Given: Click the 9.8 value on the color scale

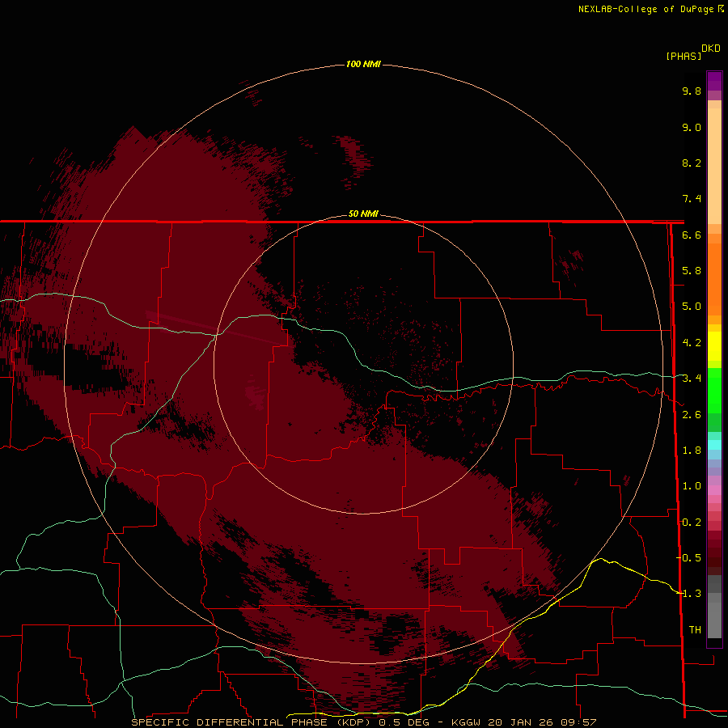Looking at the screenshot, I should [x=692, y=91].
